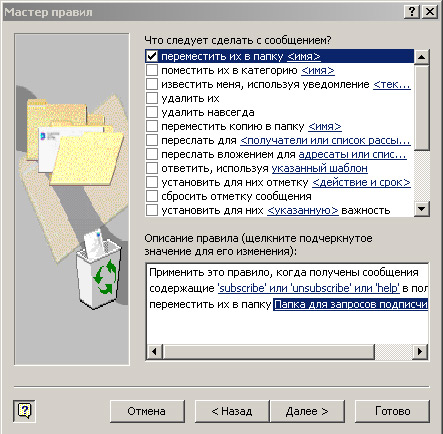Viewport: 443px width, 434px height.
Task: Click 'указанный шаблон' link
Action: point(320,169)
